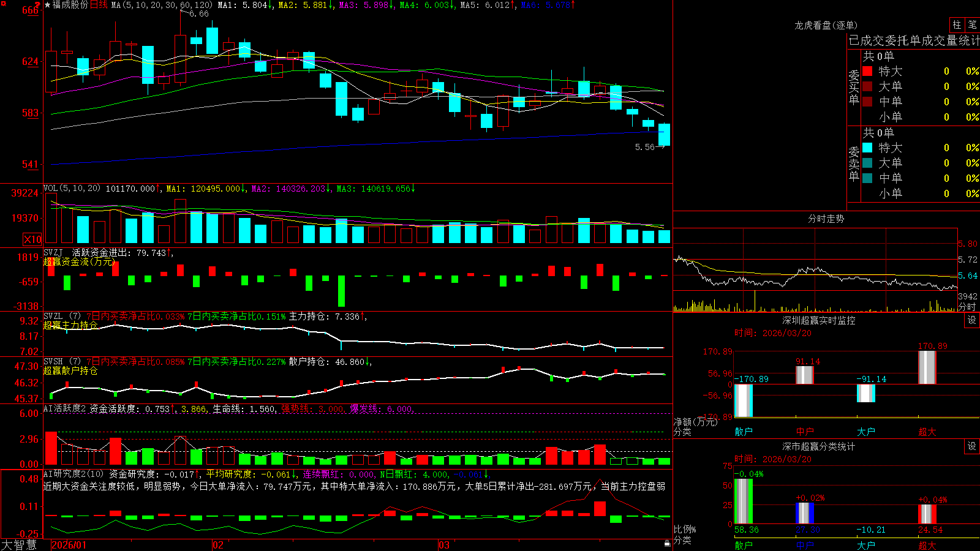Click the 福成股份 stock name label

pos(70,5)
